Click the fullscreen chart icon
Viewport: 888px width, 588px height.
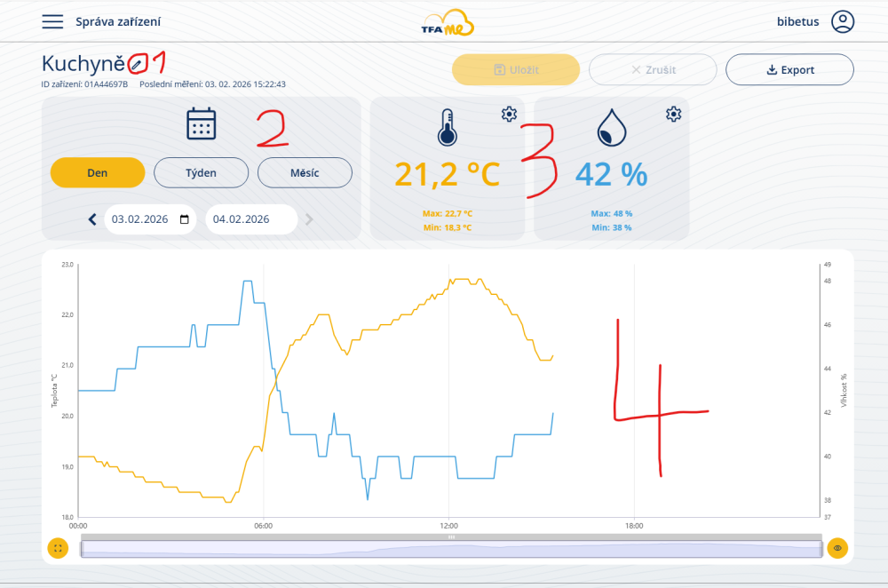[x=57, y=548]
